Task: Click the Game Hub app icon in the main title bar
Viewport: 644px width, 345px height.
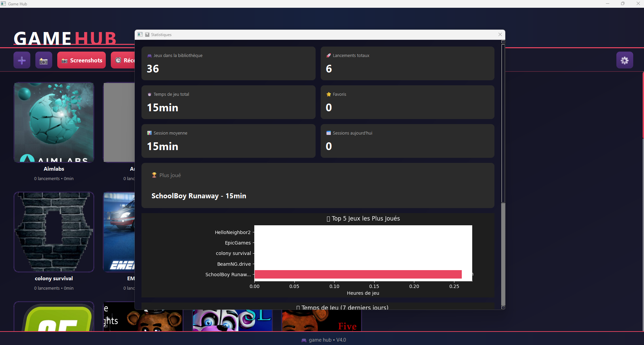Action: (3, 4)
